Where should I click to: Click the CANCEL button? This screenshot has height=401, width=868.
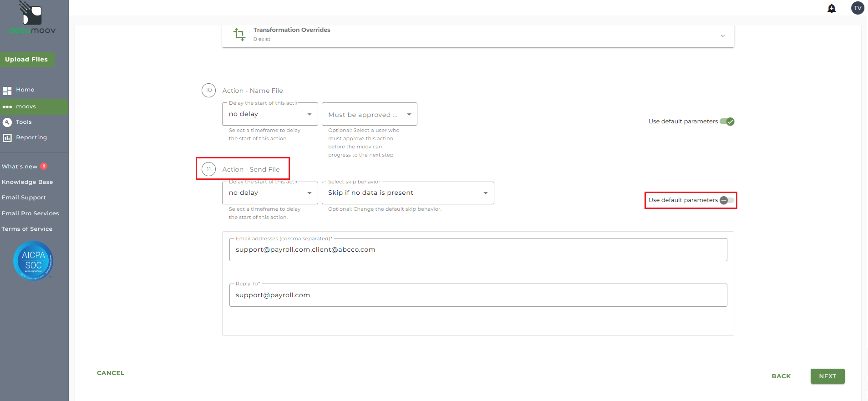click(x=111, y=373)
